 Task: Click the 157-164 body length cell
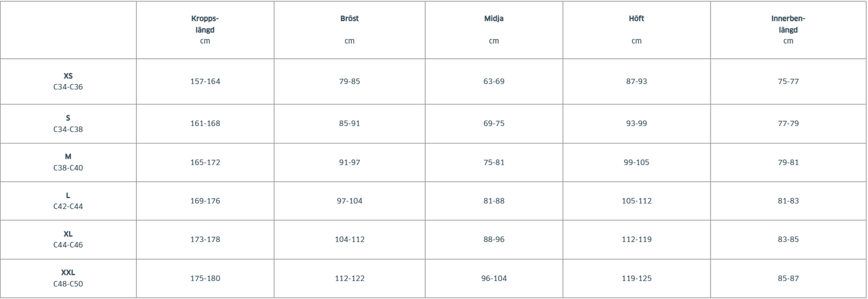coord(205,82)
